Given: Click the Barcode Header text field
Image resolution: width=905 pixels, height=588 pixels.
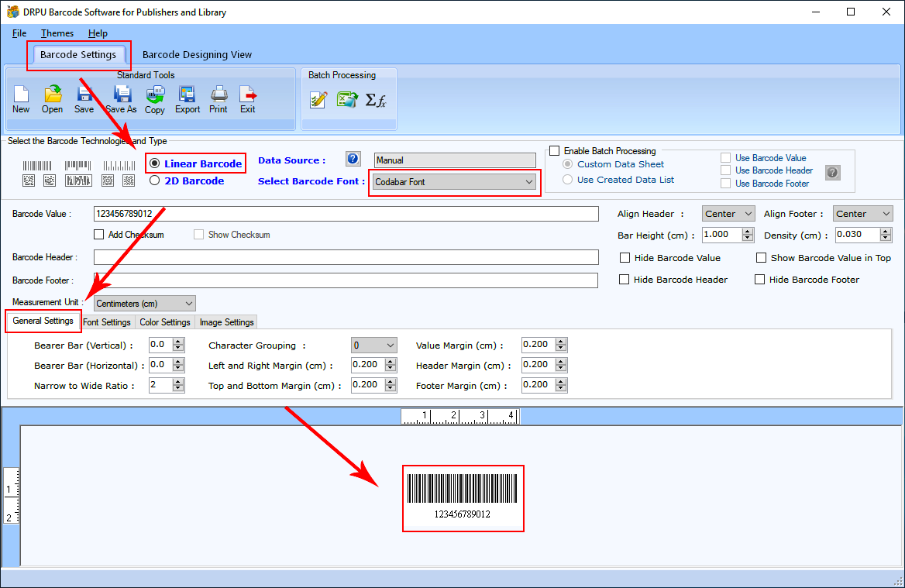Looking at the screenshot, I should click(346, 256).
